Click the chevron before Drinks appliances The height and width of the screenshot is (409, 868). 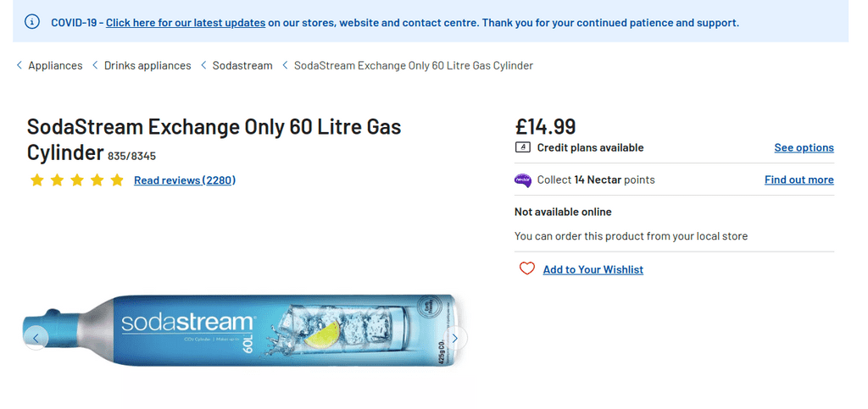click(95, 65)
